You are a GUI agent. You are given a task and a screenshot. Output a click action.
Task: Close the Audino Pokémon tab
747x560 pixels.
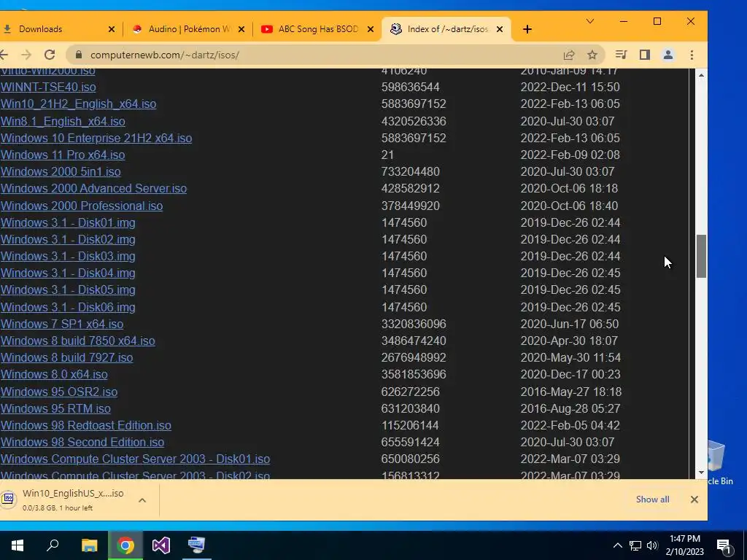(x=241, y=29)
